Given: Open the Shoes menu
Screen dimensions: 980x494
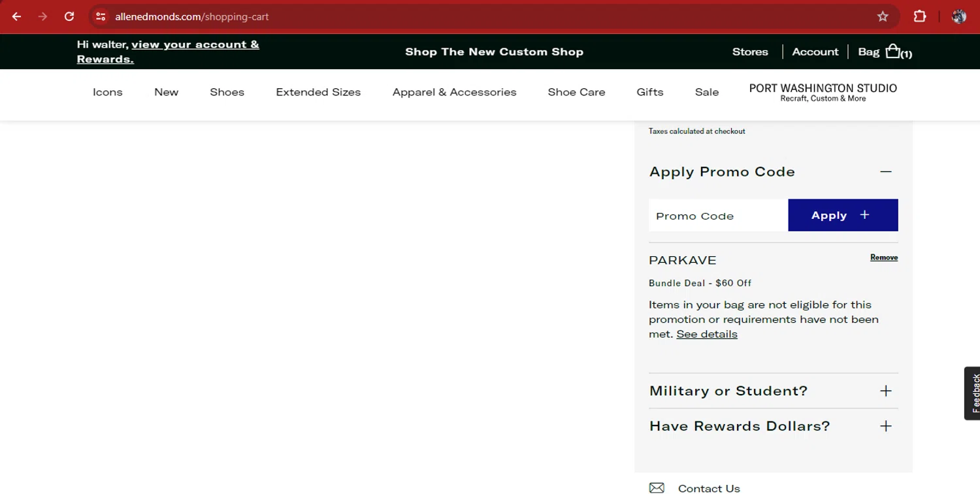Looking at the screenshot, I should point(227,92).
